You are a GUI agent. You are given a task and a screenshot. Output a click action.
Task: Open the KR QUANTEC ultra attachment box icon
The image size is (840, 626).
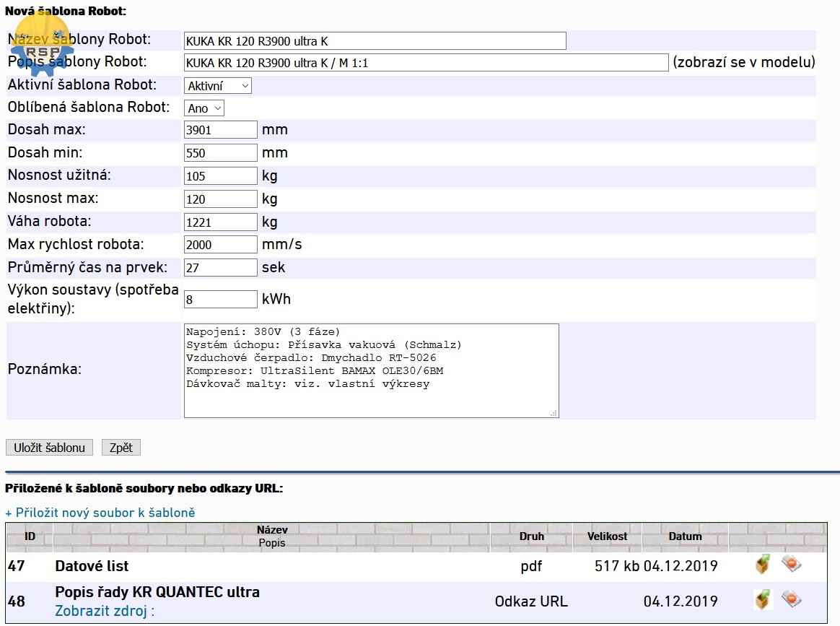pyautogui.click(x=763, y=600)
